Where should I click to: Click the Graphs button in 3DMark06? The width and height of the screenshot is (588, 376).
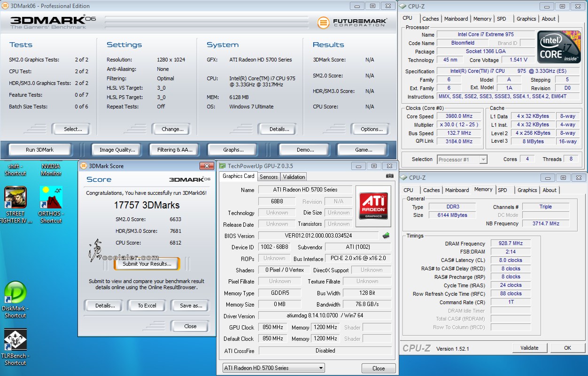click(x=233, y=150)
